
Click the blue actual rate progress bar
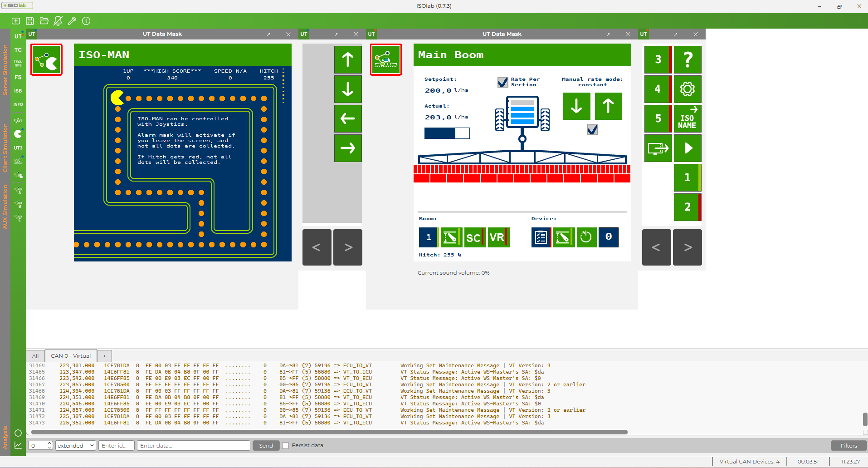[447, 133]
